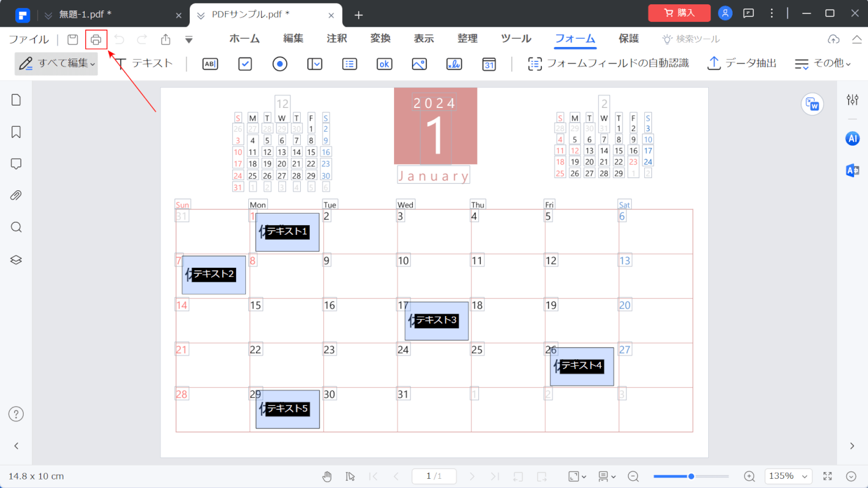Open the properties panel sliders icon
Image resolution: width=868 pixels, height=488 pixels.
pos(853,99)
